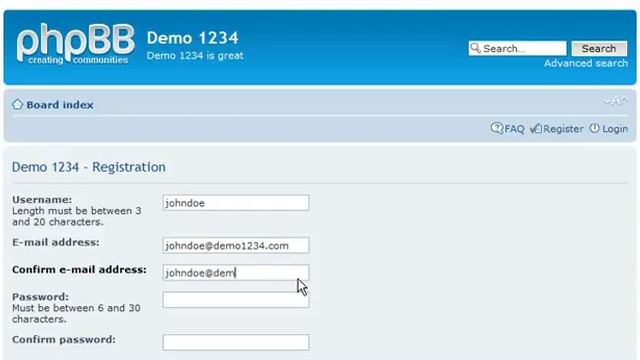The width and height of the screenshot is (640, 360).
Task: Click the 'E-mail address:' label
Action: (56, 242)
